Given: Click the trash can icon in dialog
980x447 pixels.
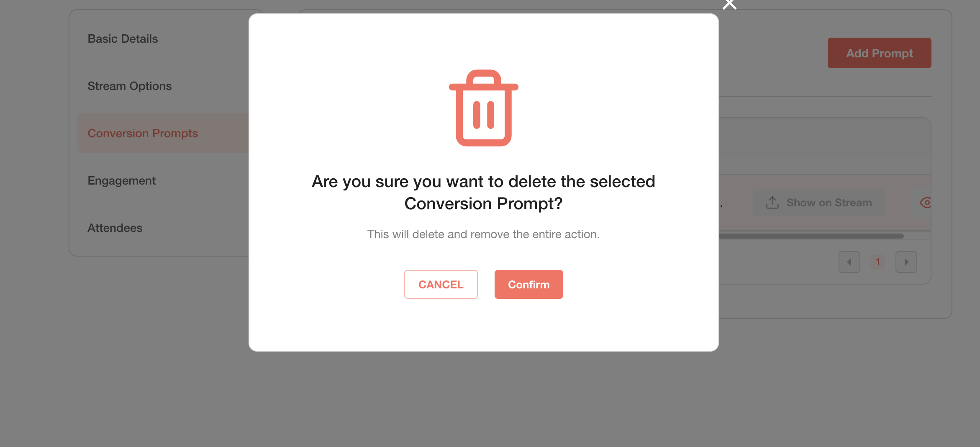Looking at the screenshot, I should [483, 108].
